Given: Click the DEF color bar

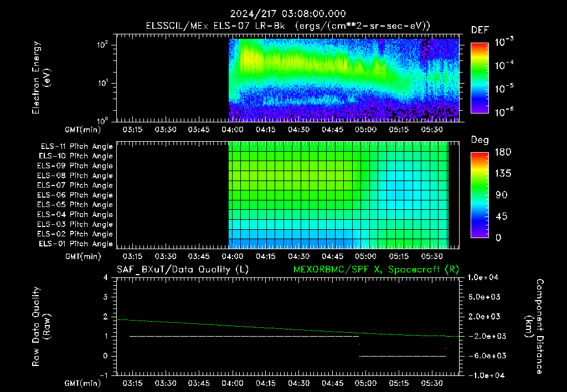Looking at the screenshot, I should click(x=480, y=78).
